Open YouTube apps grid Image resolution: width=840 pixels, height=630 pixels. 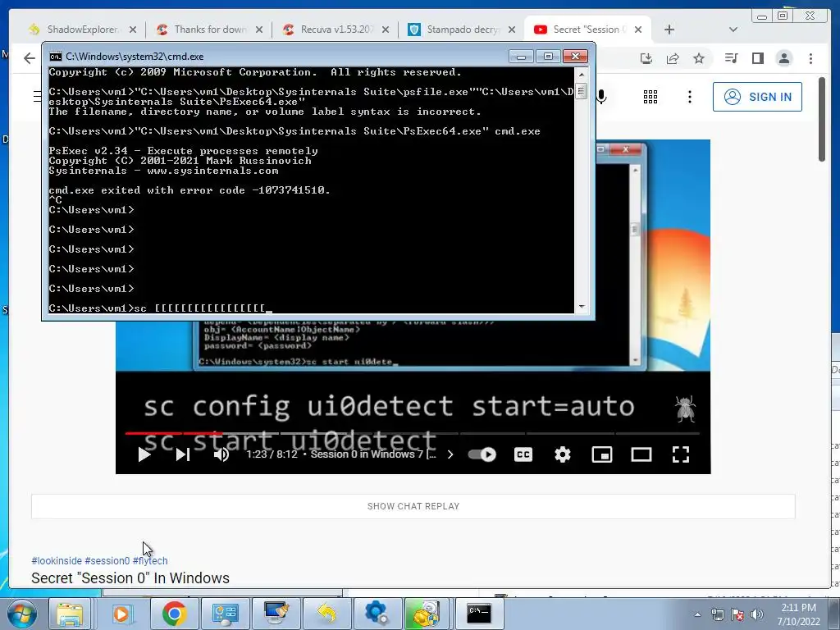pyautogui.click(x=651, y=97)
